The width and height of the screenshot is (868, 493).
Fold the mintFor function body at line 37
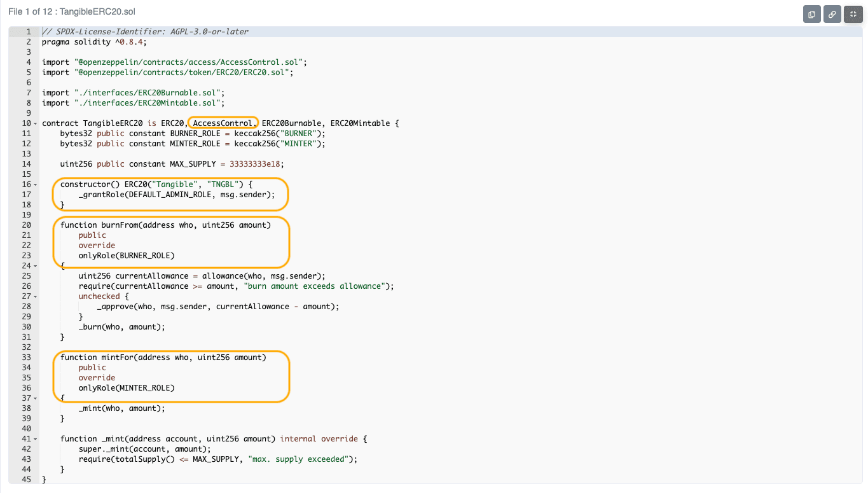click(x=35, y=398)
